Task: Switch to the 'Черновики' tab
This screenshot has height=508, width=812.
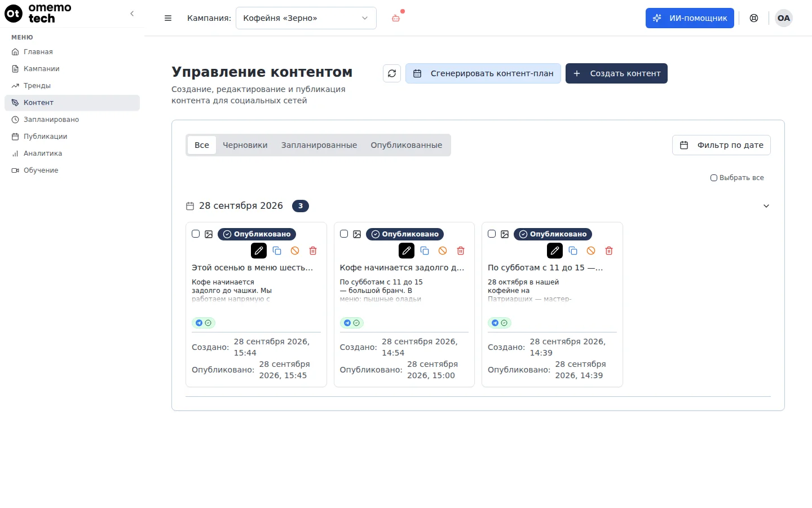Action: (x=245, y=145)
